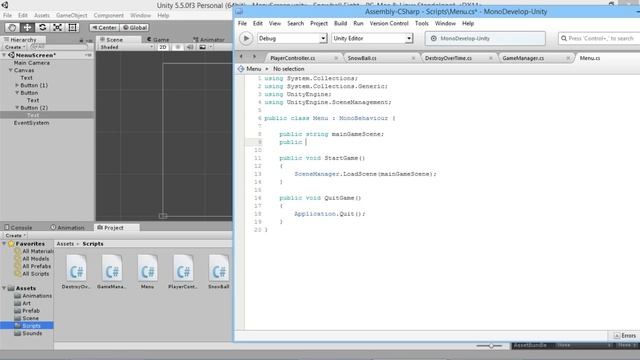Toggle scene lighting icon
The image size is (640, 360).
[178, 47]
